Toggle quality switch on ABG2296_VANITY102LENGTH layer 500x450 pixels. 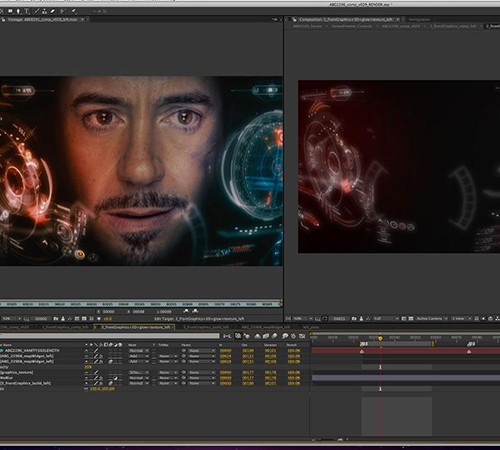pos(96,351)
